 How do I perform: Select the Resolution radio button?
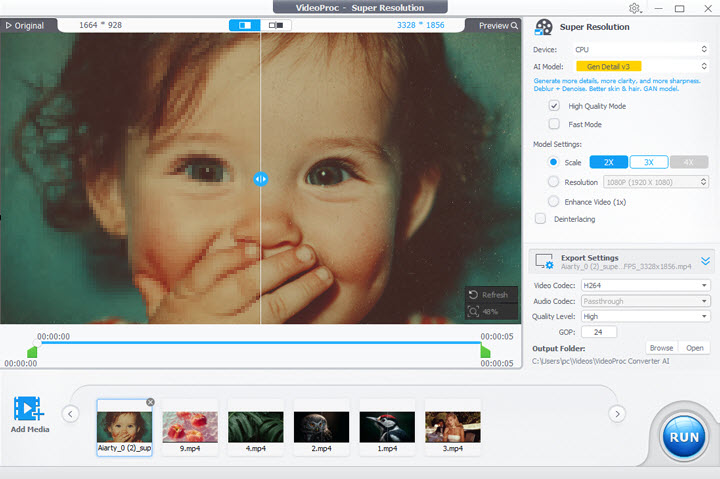[x=553, y=182]
